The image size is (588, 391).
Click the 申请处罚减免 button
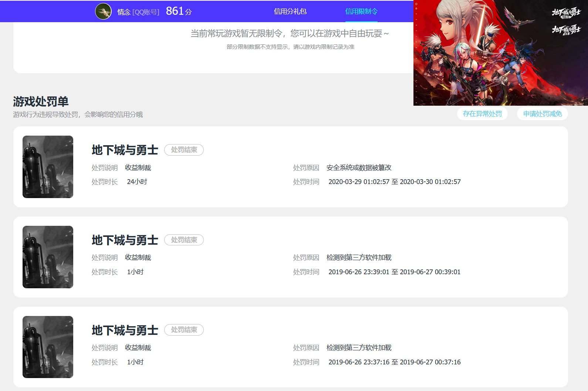[x=543, y=114]
